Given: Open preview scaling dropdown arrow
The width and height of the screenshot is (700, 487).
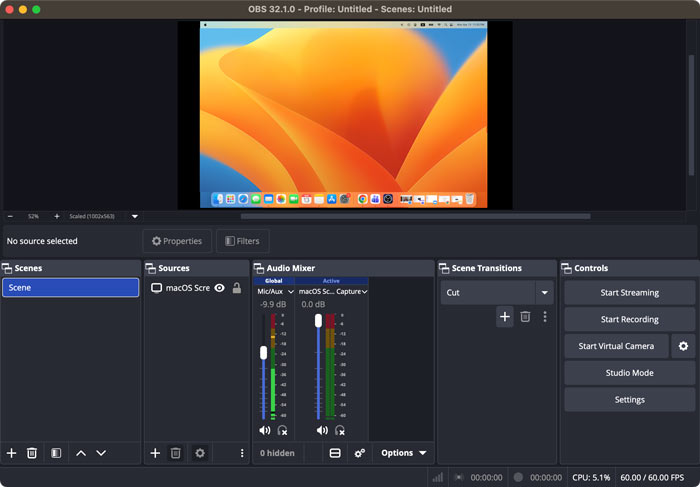Looking at the screenshot, I should [x=135, y=216].
